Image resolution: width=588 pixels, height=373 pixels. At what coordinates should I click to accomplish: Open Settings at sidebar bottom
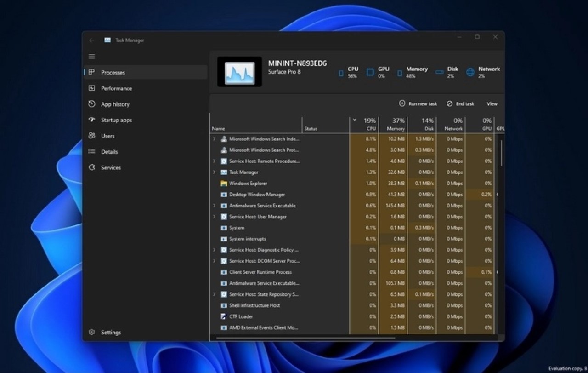(146, 332)
